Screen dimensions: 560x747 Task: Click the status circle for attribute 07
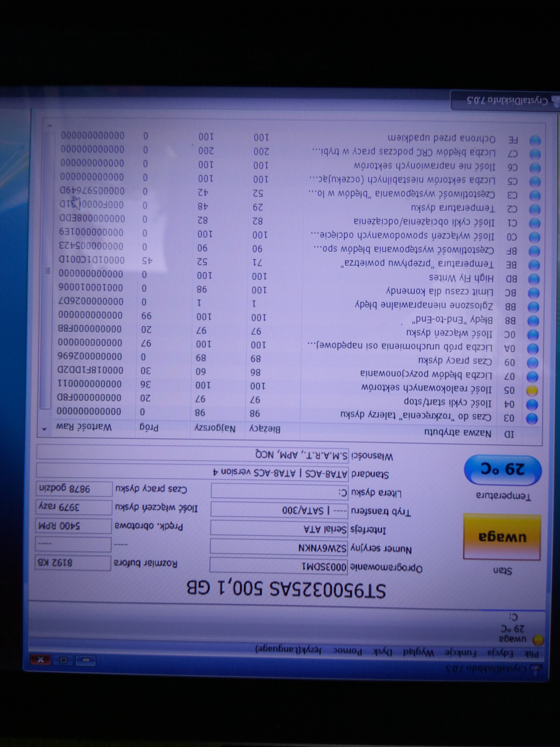point(532,377)
